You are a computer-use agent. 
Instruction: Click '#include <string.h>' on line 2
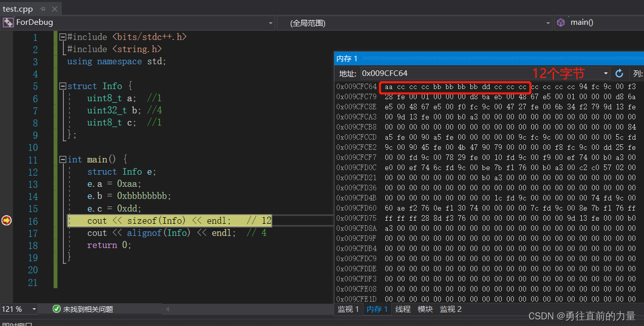(x=114, y=49)
